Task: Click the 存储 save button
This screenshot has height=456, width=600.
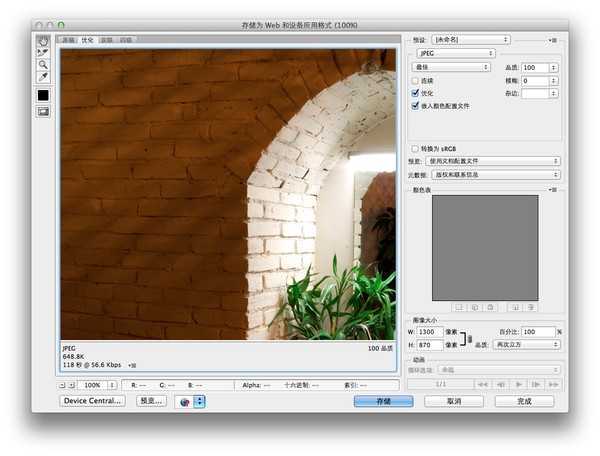Action: pos(383,401)
